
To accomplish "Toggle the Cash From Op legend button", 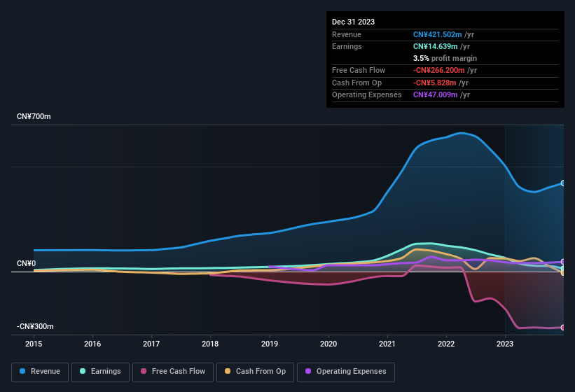I will click(x=255, y=372).
